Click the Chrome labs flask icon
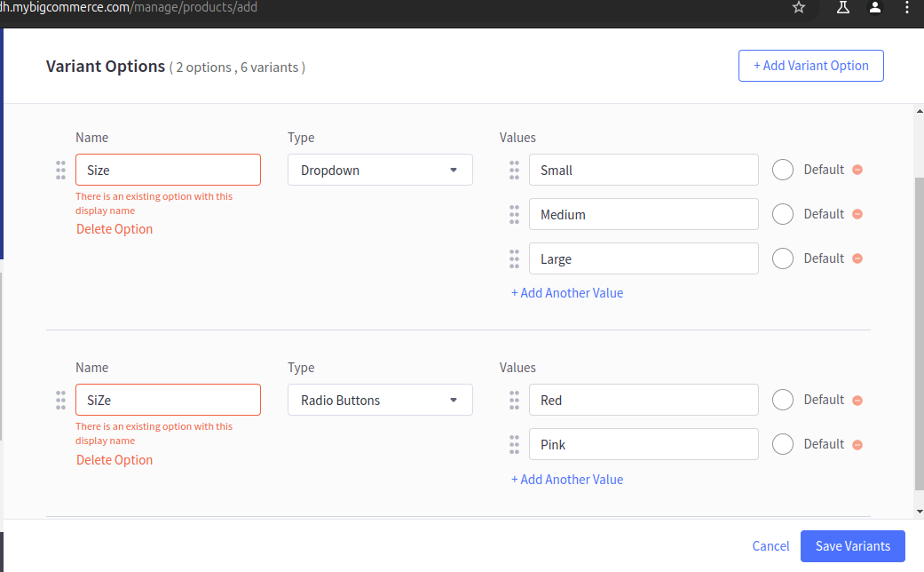This screenshot has height=572, width=924. point(842,8)
